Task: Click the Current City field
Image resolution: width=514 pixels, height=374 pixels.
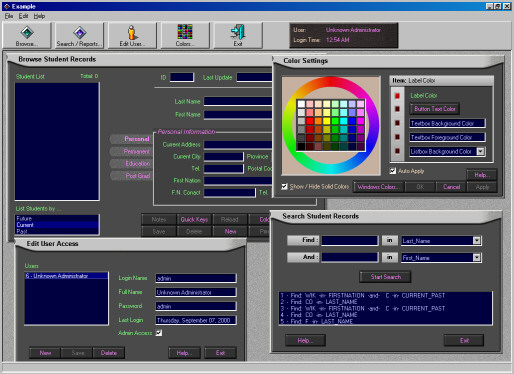Action: pyautogui.click(x=224, y=157)
